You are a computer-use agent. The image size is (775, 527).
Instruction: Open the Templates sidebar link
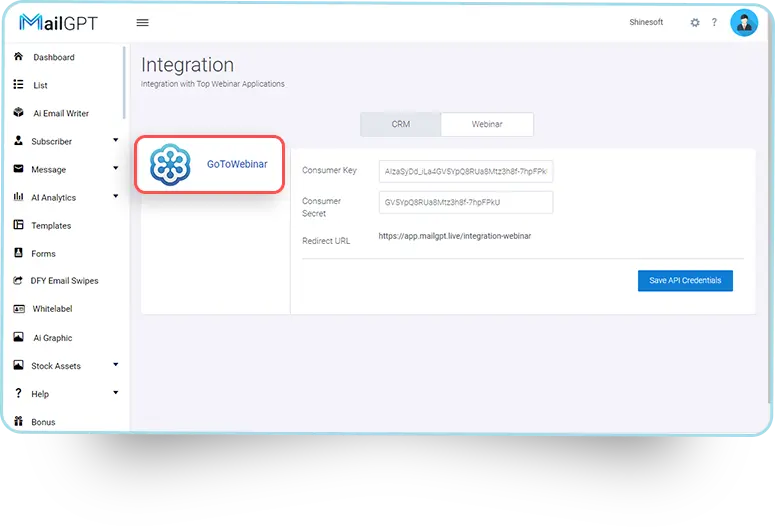51,226
